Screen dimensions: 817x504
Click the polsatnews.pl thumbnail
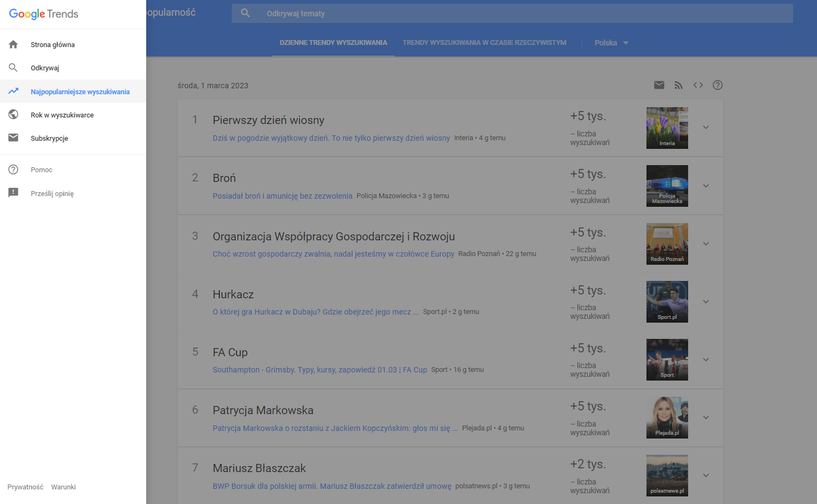(667, 475)
